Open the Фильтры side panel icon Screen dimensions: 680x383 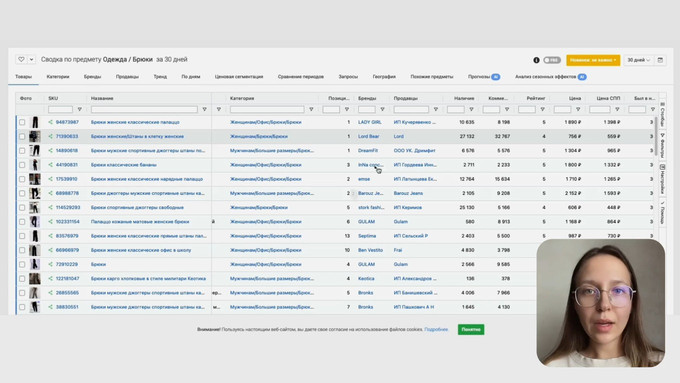(x=662, y=145)
